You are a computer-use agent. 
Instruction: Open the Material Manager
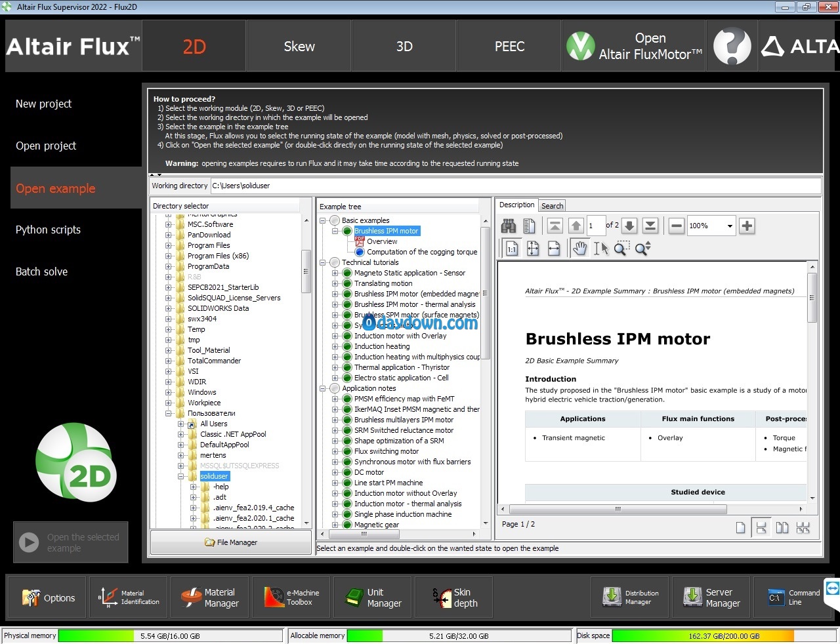click(210, 597)
